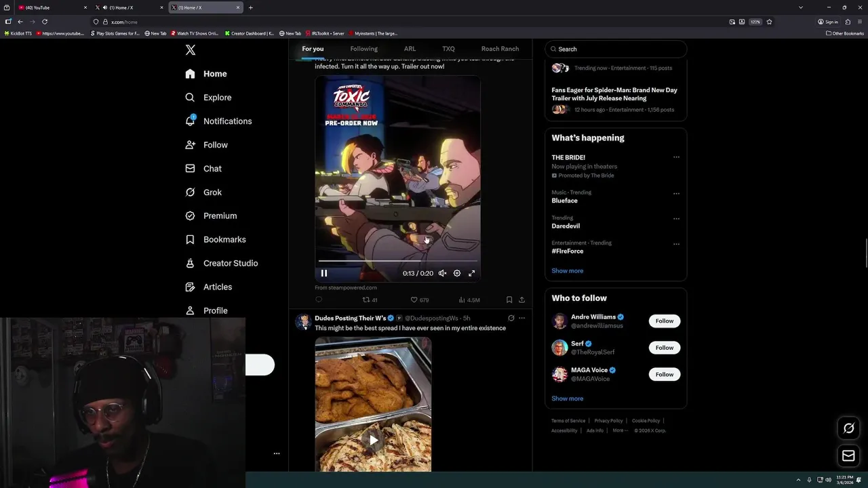
Task: Open options for Daredevil trend
Action: (x=676, y=219)
